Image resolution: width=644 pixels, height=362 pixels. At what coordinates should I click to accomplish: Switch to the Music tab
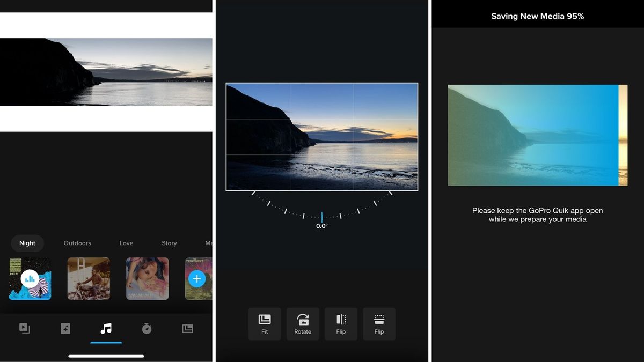[106, 328]
